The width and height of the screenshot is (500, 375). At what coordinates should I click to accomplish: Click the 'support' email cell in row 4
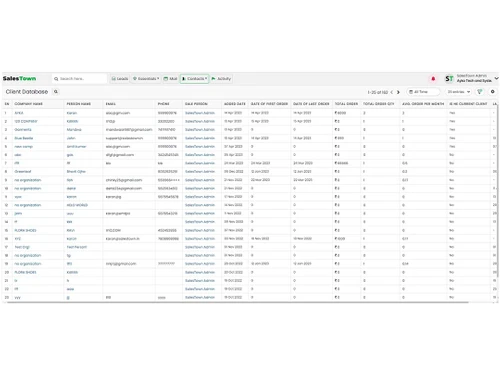[124, 138]
